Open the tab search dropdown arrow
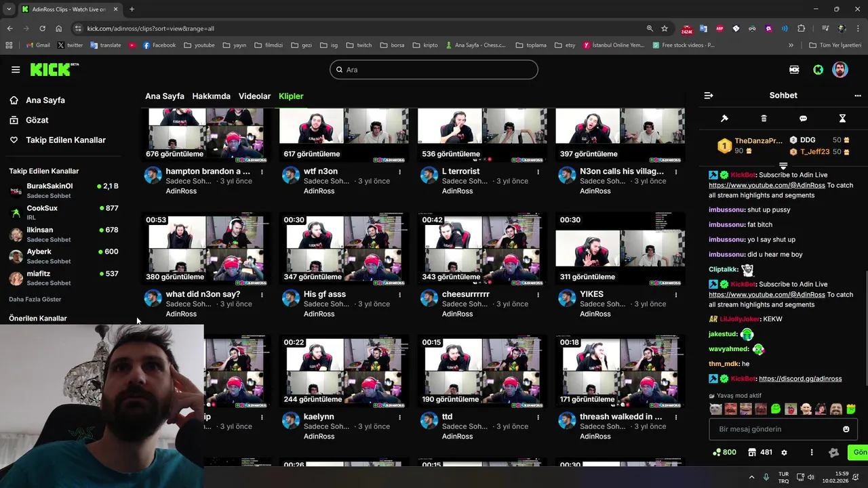 [x=9, y=9]
